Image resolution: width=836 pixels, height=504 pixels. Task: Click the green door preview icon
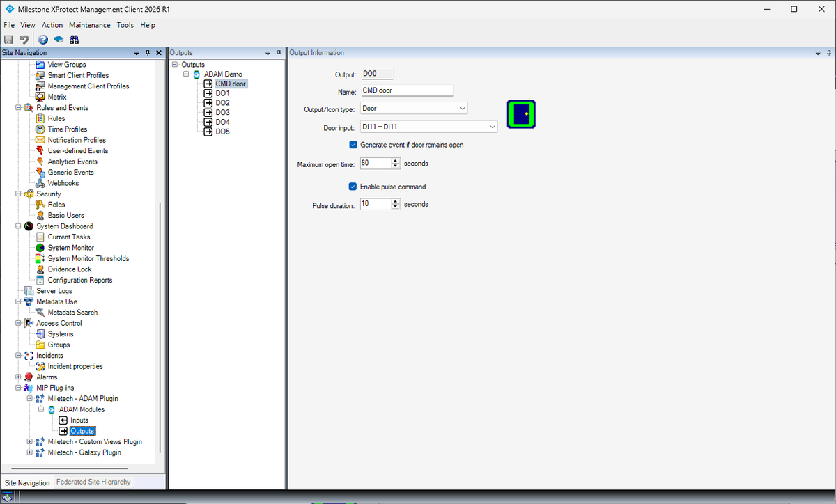[520, 114]
